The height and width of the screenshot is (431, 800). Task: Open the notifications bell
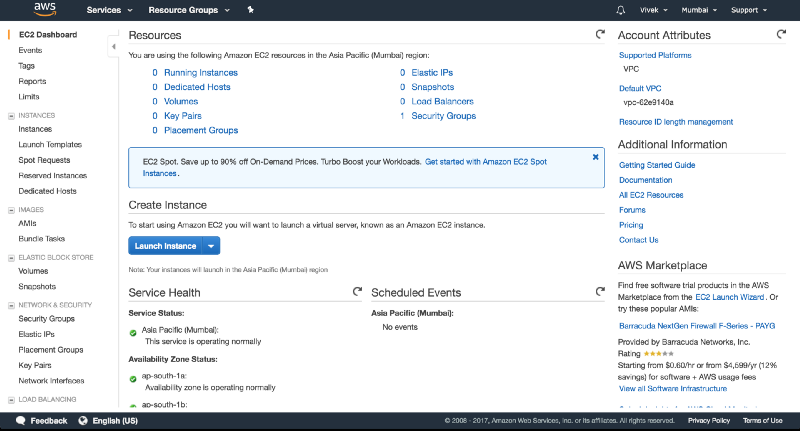[620, 10]
